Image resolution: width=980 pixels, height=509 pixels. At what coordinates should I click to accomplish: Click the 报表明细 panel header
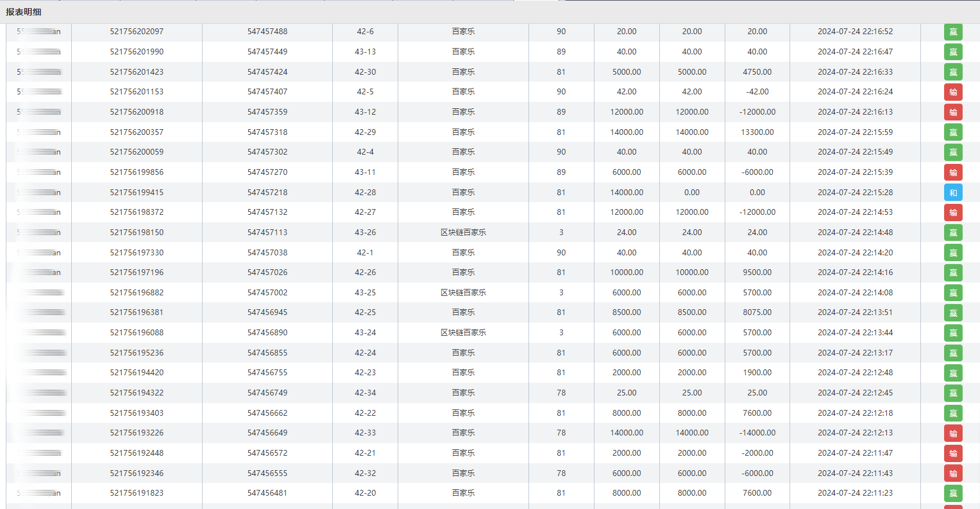pos(24,12)
